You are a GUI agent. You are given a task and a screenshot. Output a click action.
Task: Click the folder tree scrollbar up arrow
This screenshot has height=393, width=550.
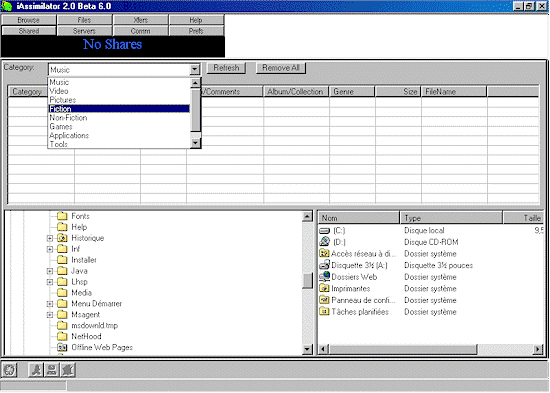pos(307,217)
